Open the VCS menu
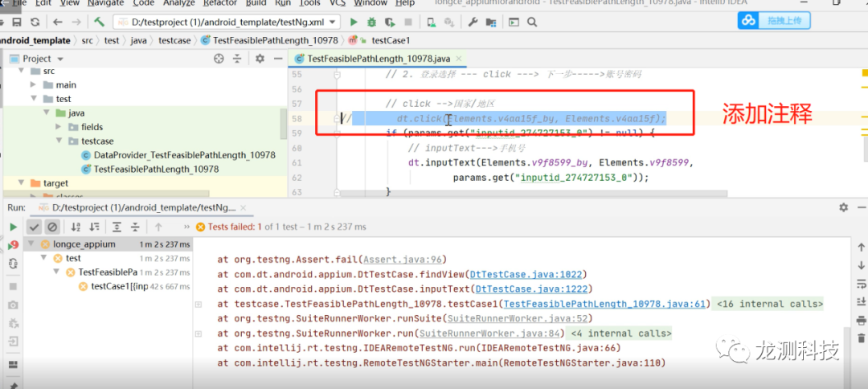Screen dimensions: 868x389 (x=337, y=3)
